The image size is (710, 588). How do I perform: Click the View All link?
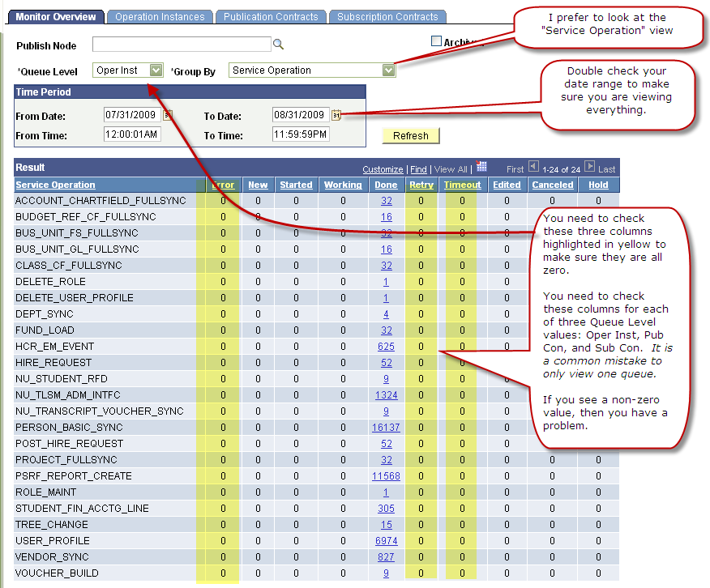(x=451, y=169)
